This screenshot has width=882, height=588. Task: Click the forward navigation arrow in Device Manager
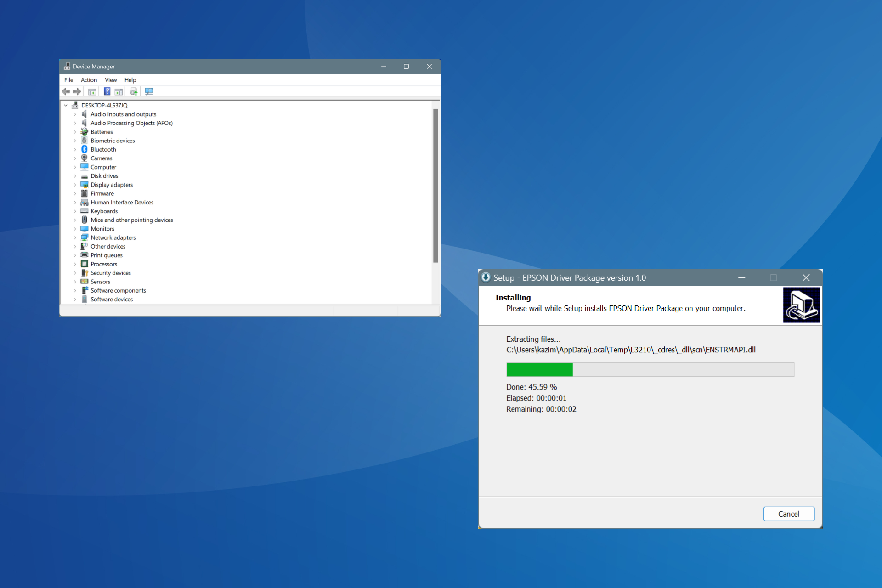pos(77,91)
